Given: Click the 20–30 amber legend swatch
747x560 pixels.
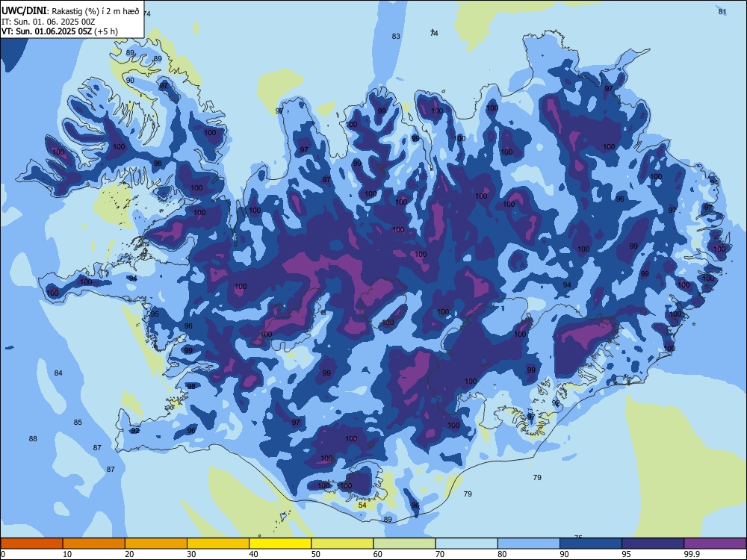Looking at the screenshot, I should (x=156, y=544).
